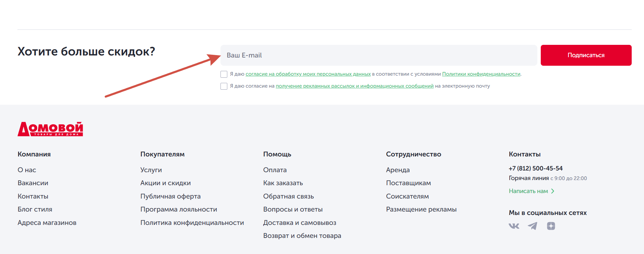Viewport: 644px width, 254px height.
Task: Click the Покупателям column heading
Action: point(162,154)
